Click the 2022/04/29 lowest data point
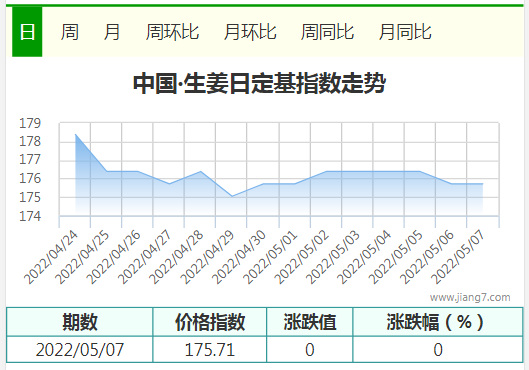Viewport: 529px width, 370px height. (232, 196)
